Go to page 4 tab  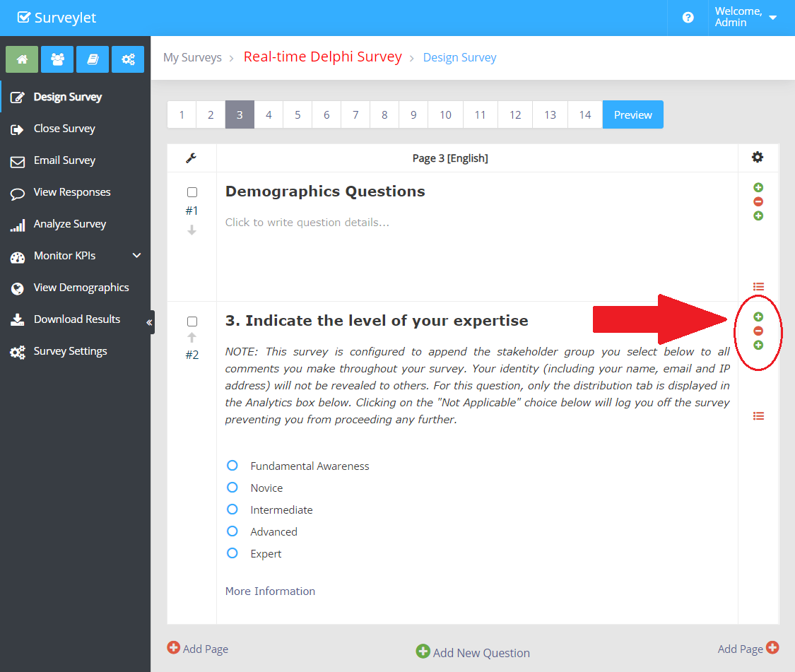point(269,114)
